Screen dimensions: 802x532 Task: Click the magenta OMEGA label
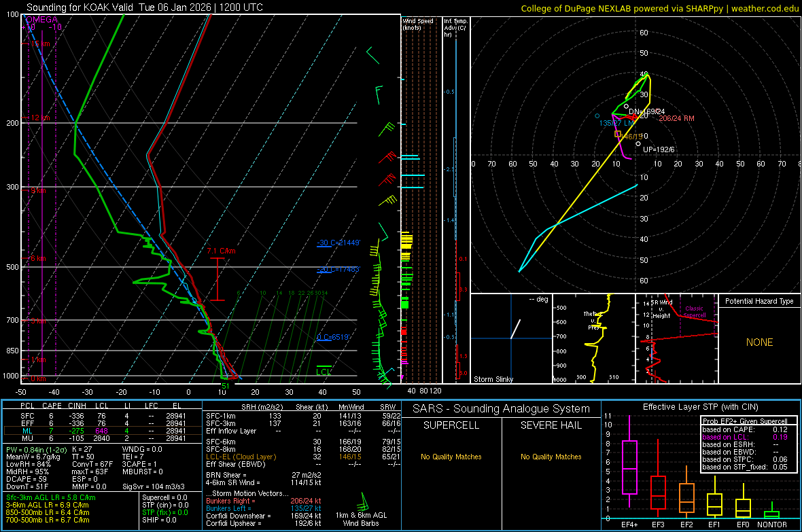tap(41, 20)
